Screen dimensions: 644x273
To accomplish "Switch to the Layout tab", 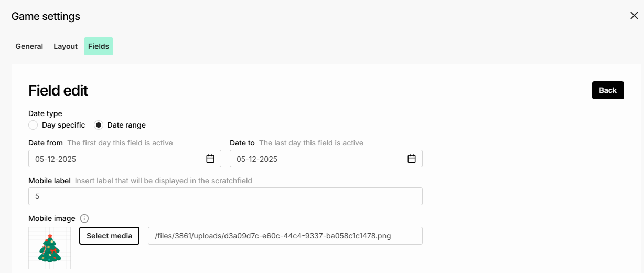I will pyautogui.click(x=66, y=46).
